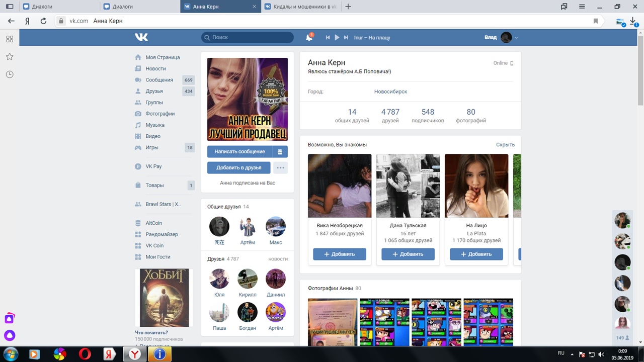Reload the page with the refresh icon
Image resolution: width=644 pixels, height=362 pixels.
(x=43, y=21)
